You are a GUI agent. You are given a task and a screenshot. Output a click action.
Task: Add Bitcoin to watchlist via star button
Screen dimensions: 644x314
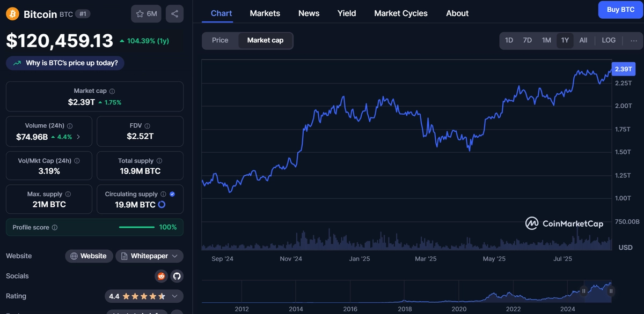pos(146,13)
